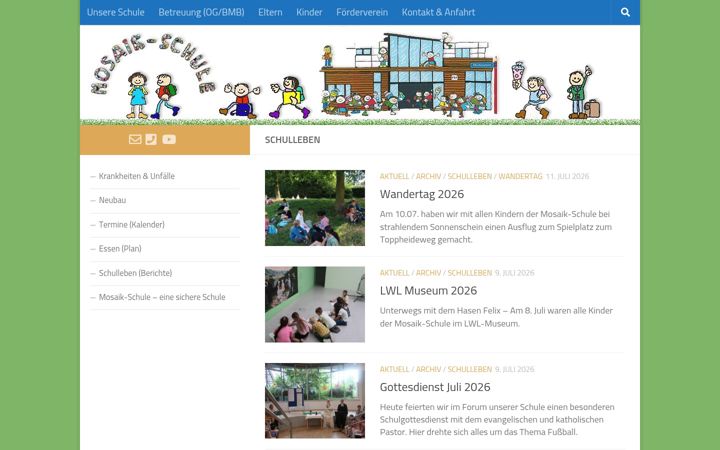Click the SCHULLEBEN page heading
This screenshot has width=720, height=450.
coord(292,140)
